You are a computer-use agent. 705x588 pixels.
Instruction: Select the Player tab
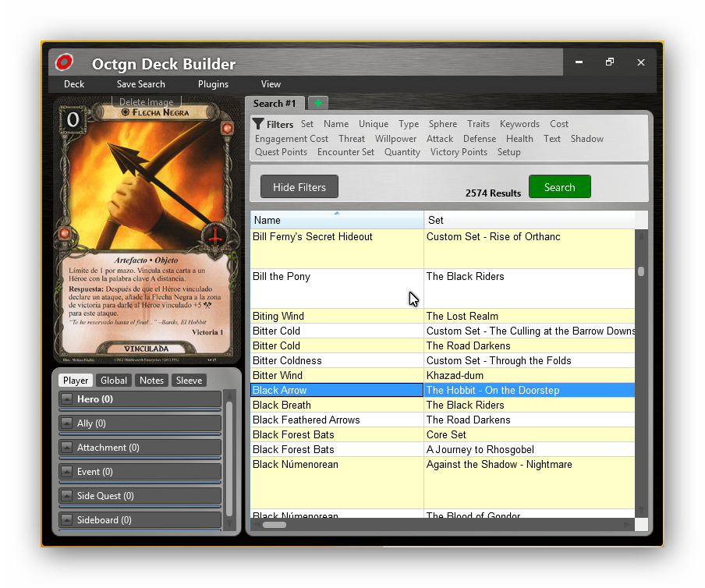pyautogui.click(x=76, y=381)
